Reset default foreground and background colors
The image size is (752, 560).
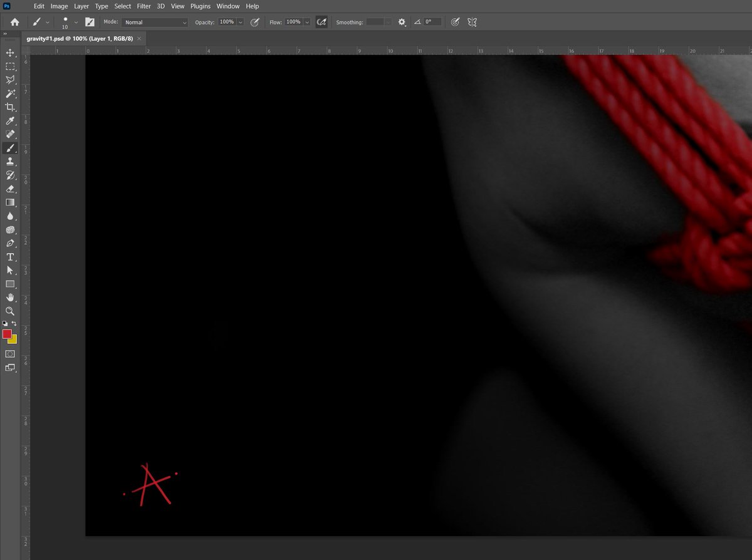pyautogui.click(x=5, y=323)
